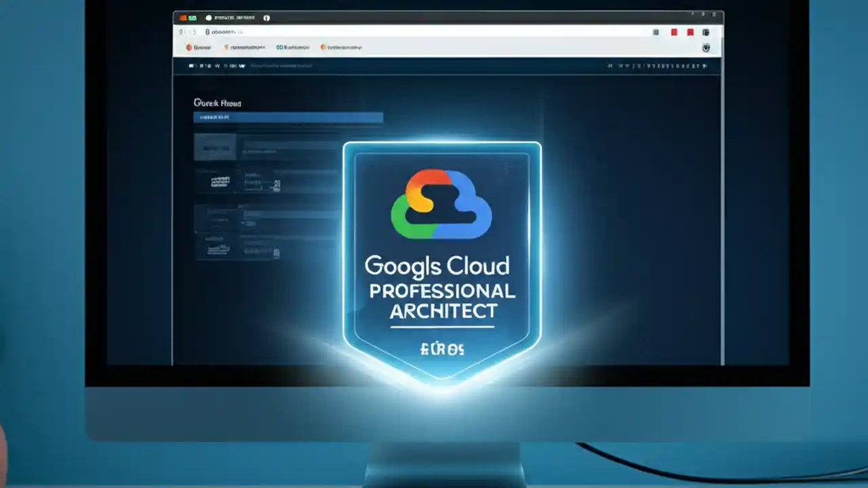The width and height of the screenshot is (868, 488).
Task: Expand the bottom list entry in left panel
Action: [218, 249]
